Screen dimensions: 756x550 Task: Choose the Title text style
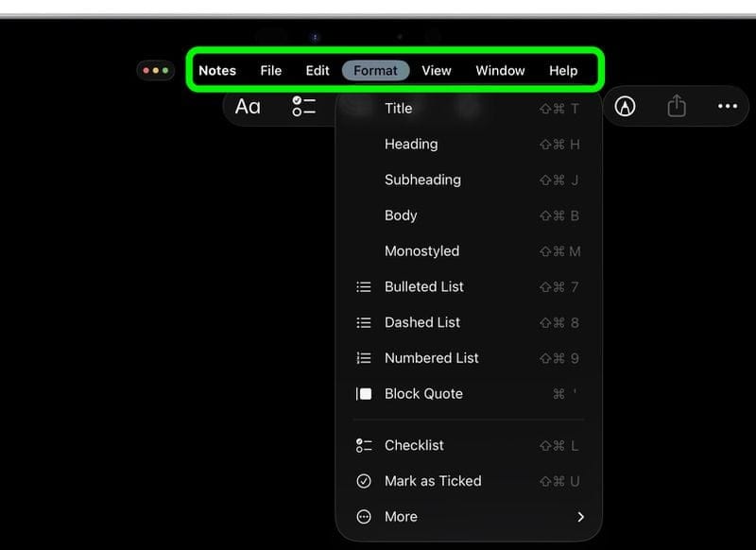tap(398, 109)
